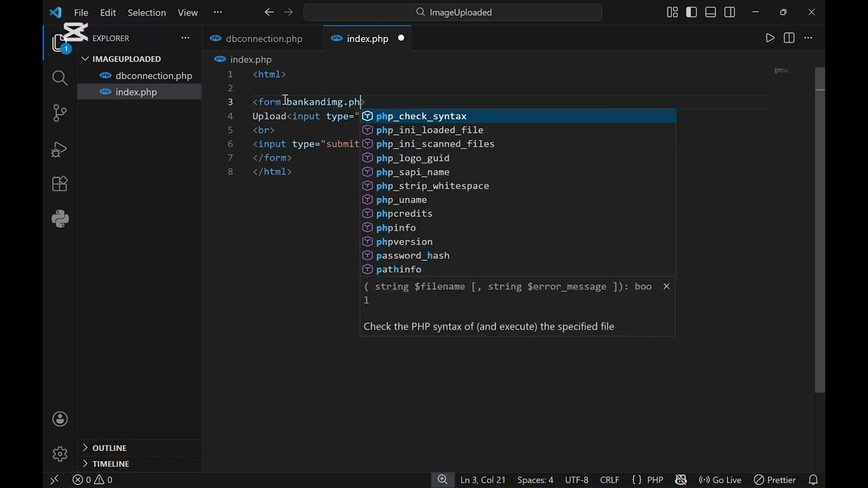Click the zoom magnifier icon in status bar

(442, 480)
